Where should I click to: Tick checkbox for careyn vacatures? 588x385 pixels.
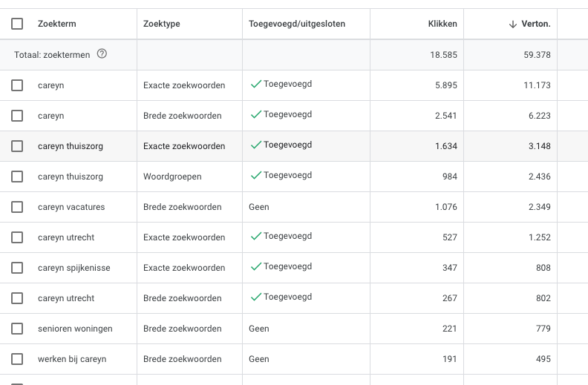coord(17,207)
